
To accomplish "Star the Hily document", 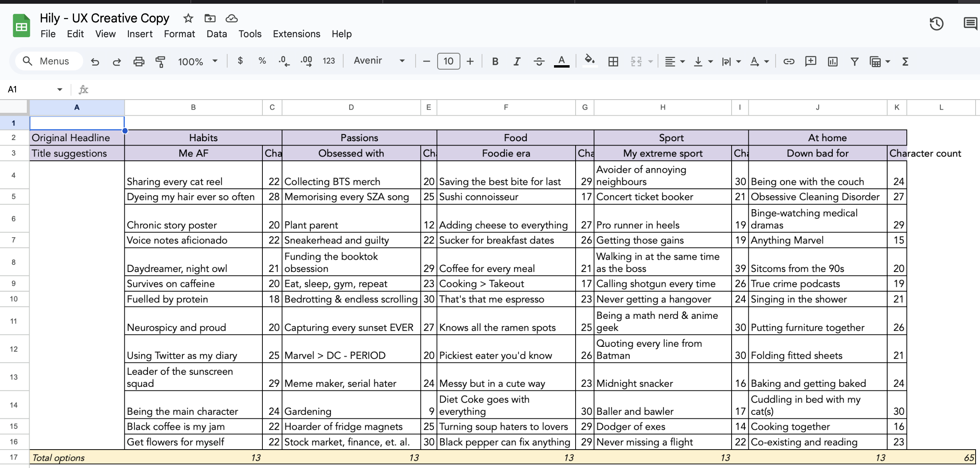I will [x=188, y=18].
